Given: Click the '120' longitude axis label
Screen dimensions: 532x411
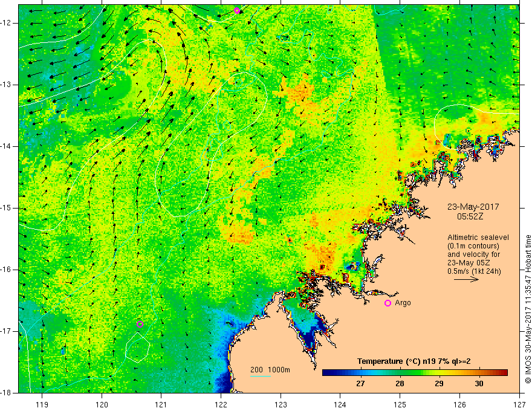Looking at the screenshot, I should click(x=102, y=404).
